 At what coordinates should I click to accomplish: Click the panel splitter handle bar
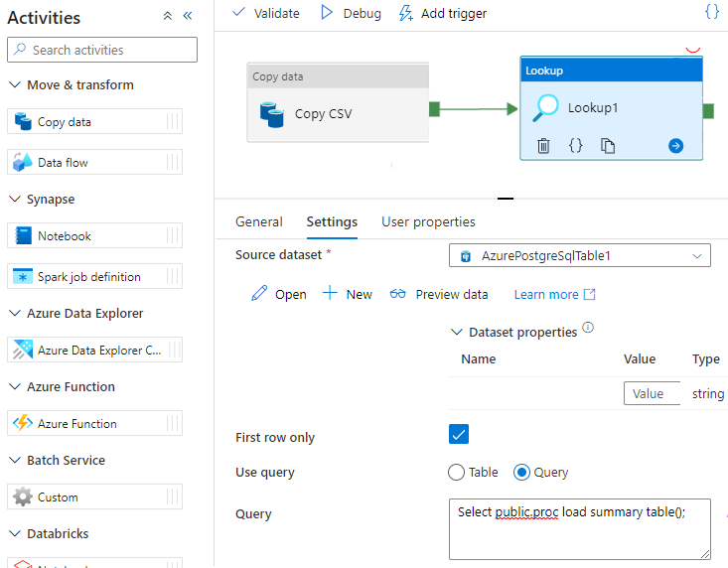(506, 199)
